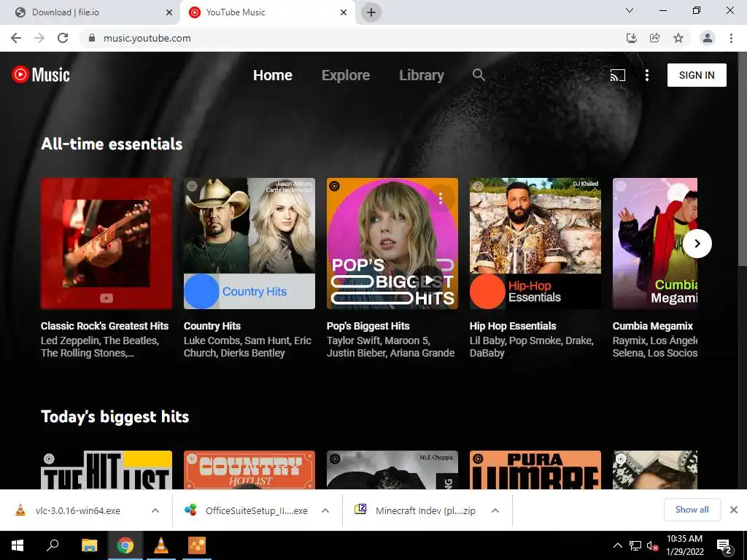Click the taskbar search magnifier

click(x=53, y=545)
